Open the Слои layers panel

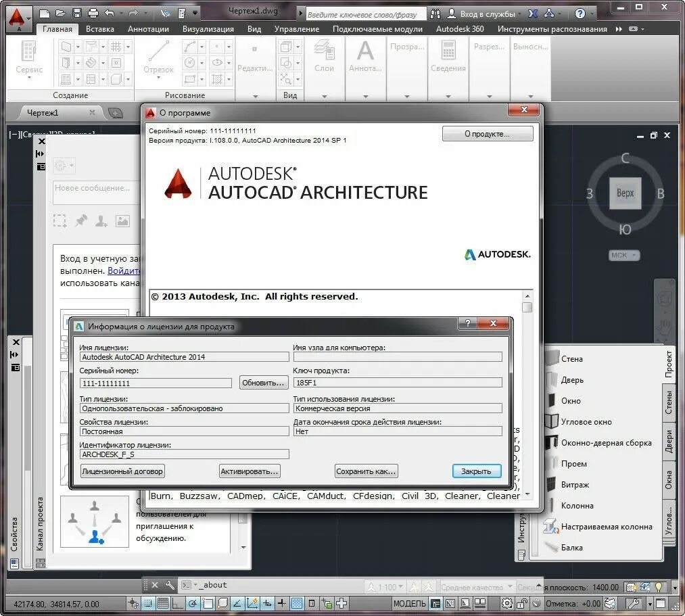(324, 56)
